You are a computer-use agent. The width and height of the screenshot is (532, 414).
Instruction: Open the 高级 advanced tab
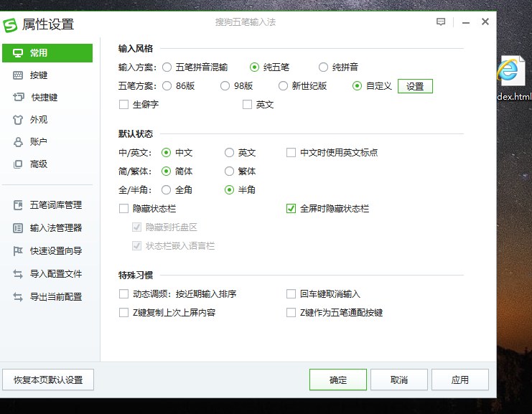(x=47, y=164)
